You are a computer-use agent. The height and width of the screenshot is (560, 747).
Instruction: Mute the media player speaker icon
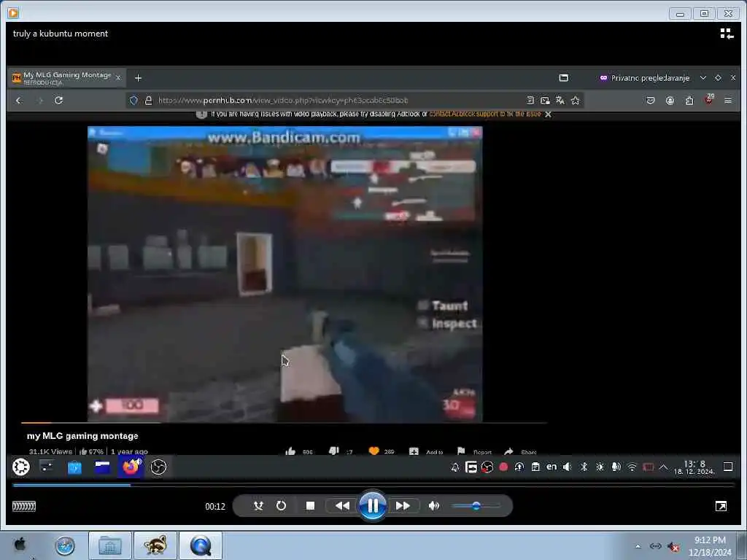pyautogui.click(x=433, y=506)
